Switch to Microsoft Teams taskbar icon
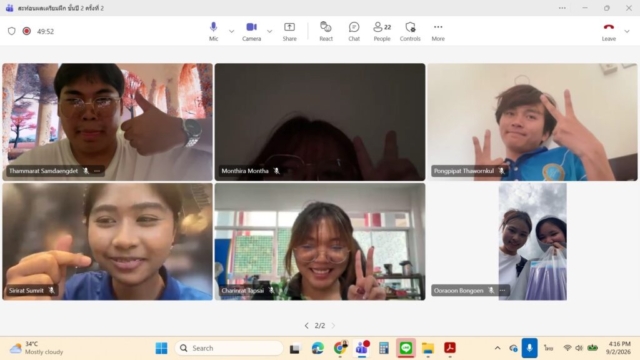The image size is (640, 360). tap(362, 348)
